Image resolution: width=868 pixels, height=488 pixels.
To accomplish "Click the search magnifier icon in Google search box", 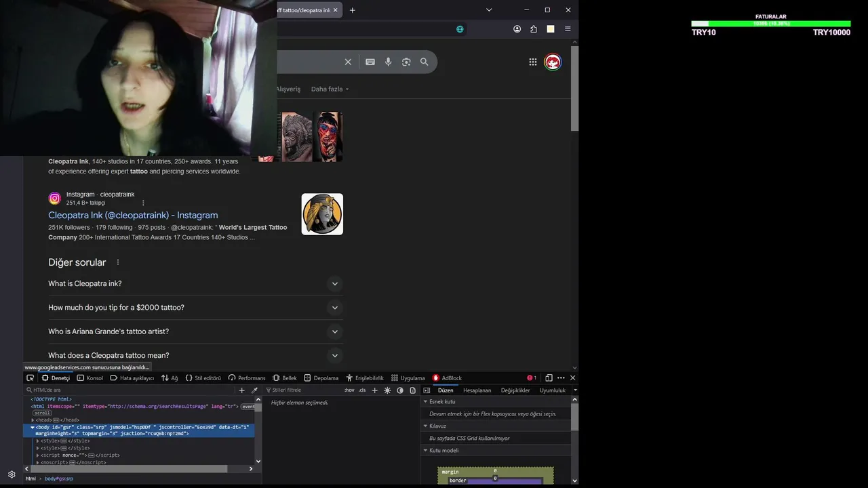I will point(425,62).
